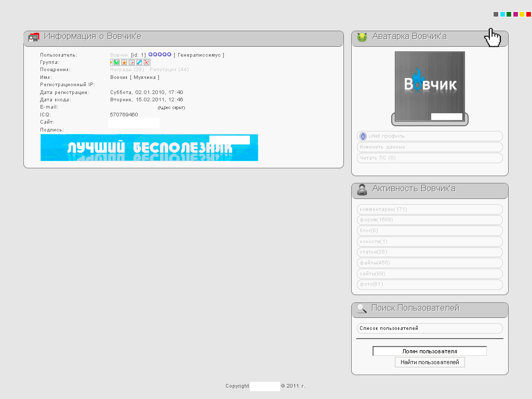The width and height of the screenshot is (532, 399).
Task: Click the "Информация о Вовчик'е" panel title
Action: tap(92, 36)
